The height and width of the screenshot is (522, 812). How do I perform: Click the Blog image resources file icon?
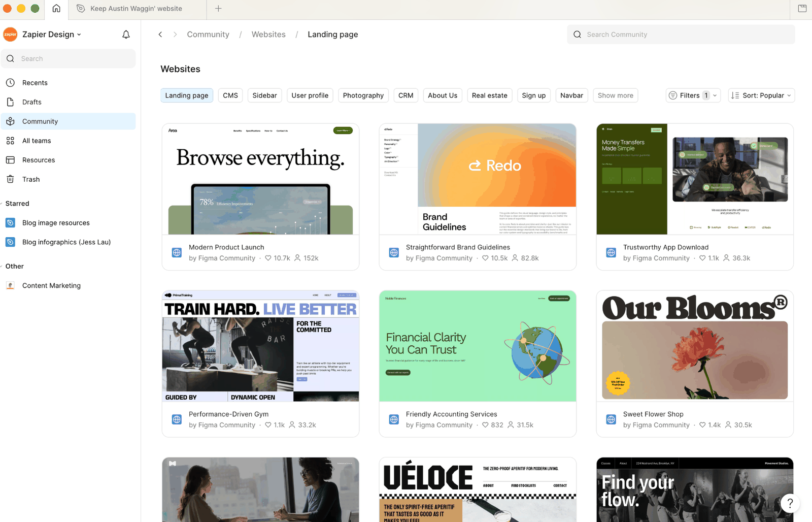tap(10, 223)
